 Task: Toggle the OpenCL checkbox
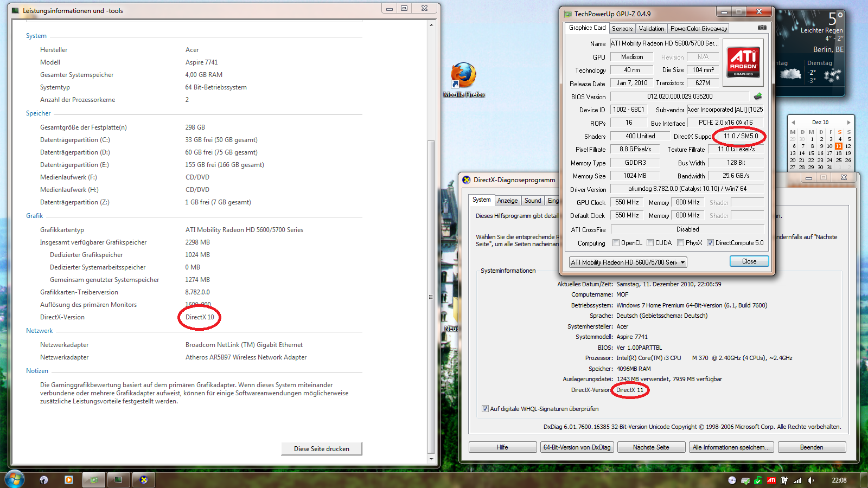(616, 243)
